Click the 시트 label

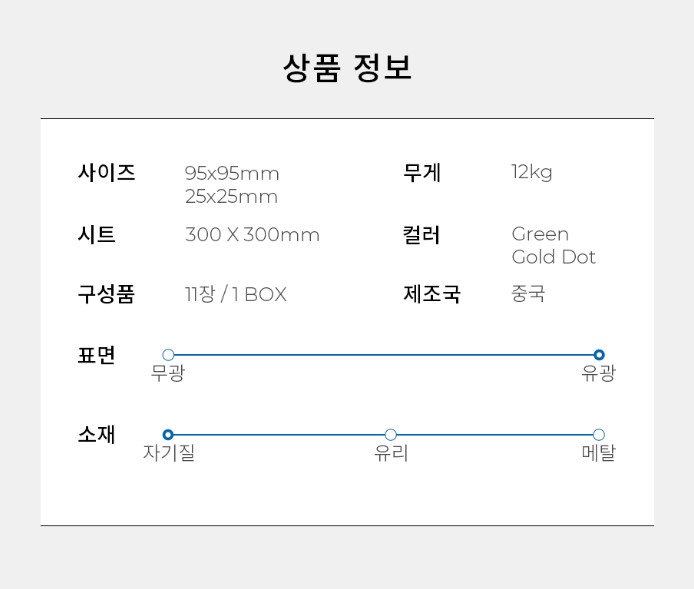[x=97, y=235]
